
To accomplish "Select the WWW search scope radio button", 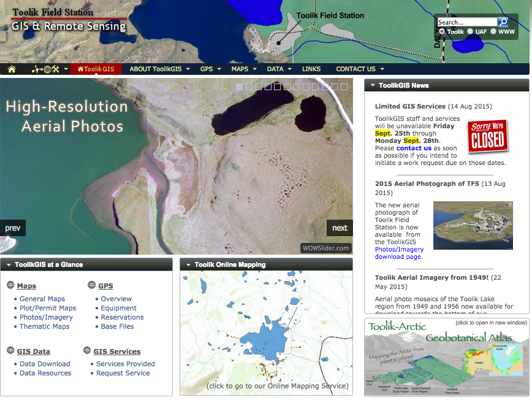I will [493, 31].
